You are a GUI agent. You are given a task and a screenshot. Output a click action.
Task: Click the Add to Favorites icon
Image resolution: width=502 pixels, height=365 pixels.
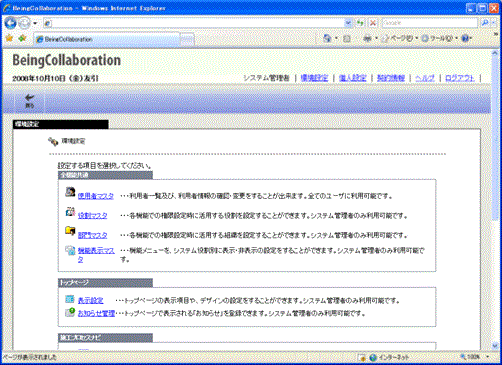pyautogui.click(x=22, y=39)
